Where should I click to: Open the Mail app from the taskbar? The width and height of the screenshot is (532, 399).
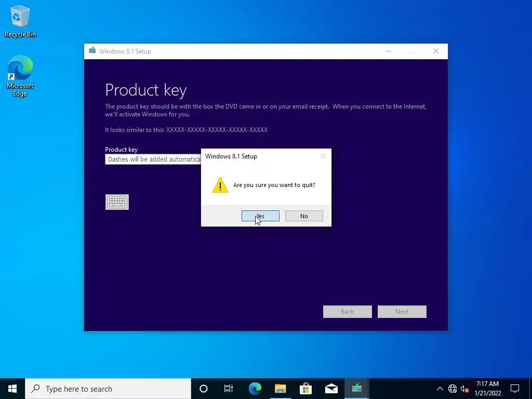coord(331,389)
